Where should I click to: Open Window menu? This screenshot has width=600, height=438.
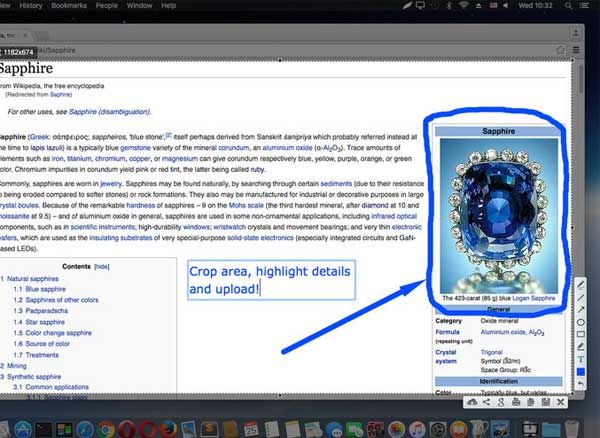coord(139,5)
